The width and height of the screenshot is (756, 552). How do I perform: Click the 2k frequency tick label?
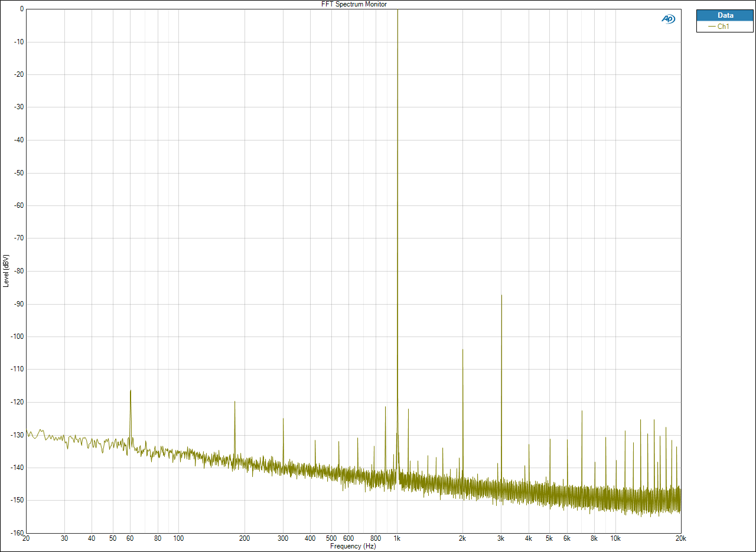(x=462, y=538)
